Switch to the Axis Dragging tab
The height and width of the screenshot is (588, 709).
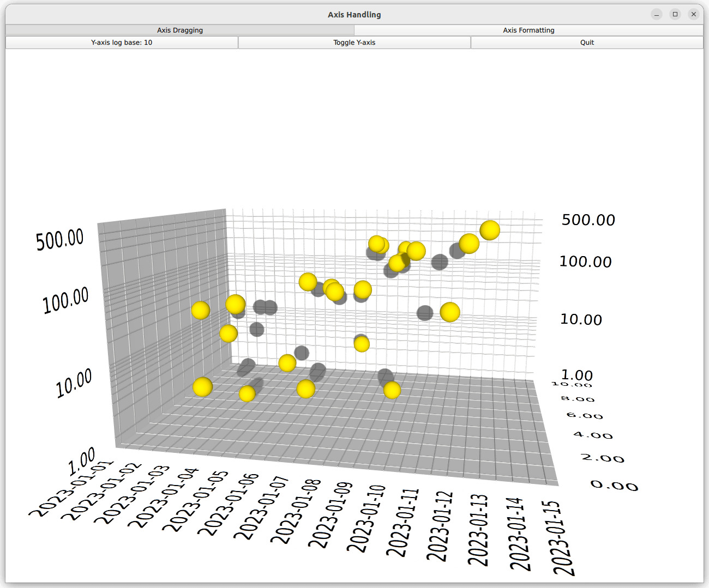[x=180, y=31]
